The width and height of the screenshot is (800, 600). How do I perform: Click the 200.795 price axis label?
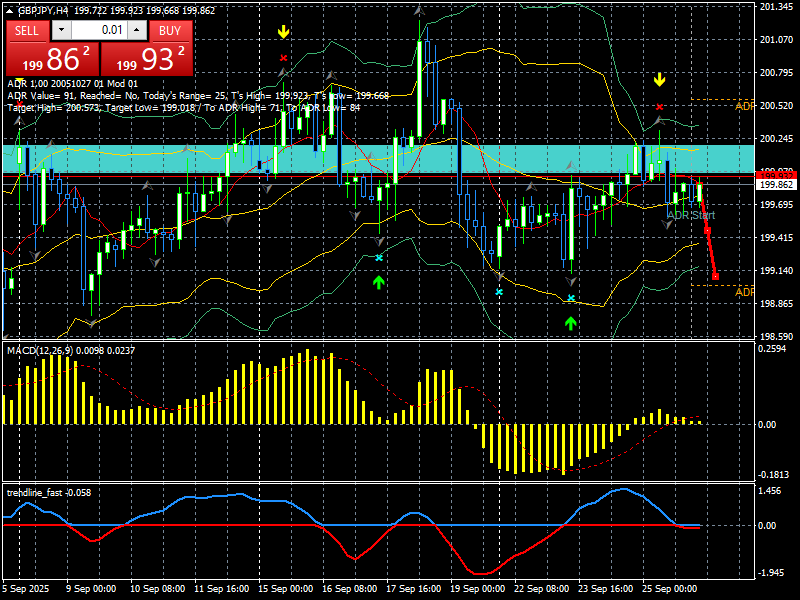pos(776,73)
